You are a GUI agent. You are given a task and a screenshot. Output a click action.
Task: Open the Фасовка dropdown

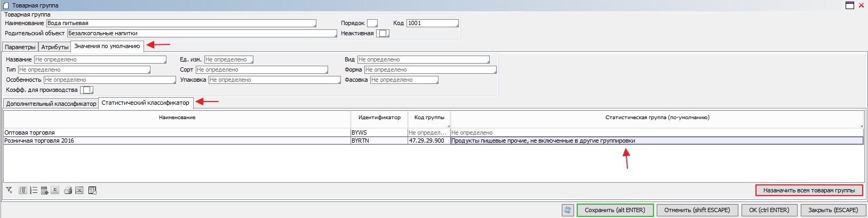click(404, 80)
